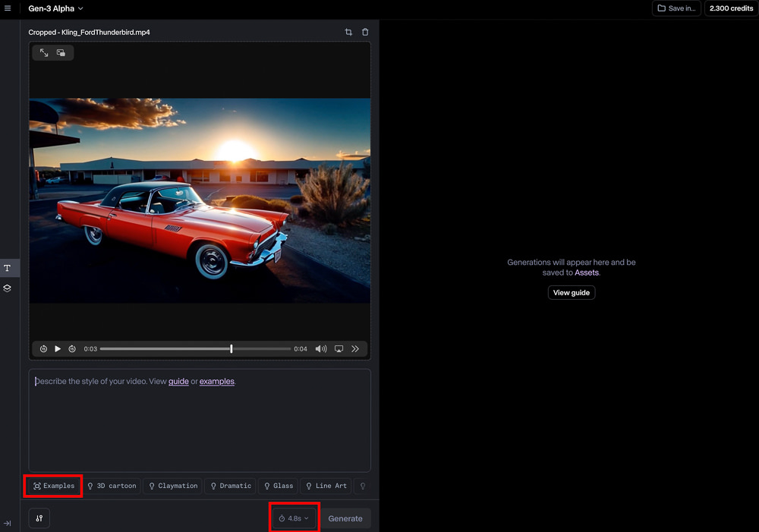
Task: Expand video preview to fullscreen
Action: click(44, 53)
